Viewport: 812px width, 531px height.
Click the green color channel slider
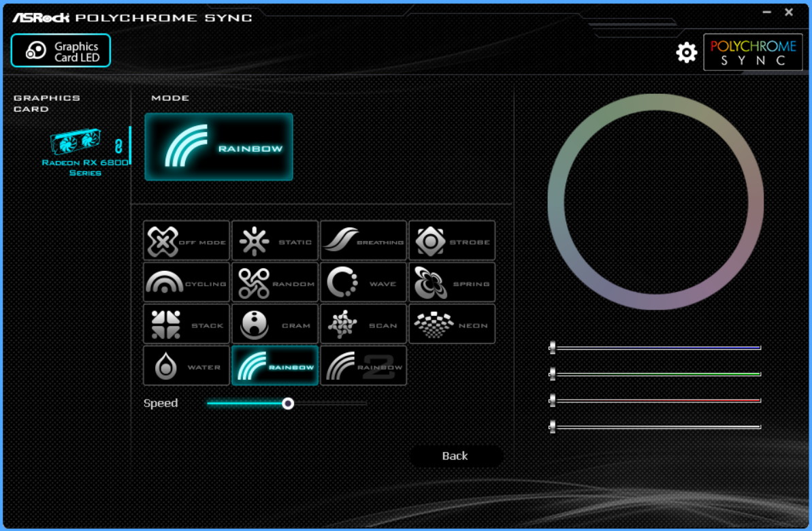(655, 374)
